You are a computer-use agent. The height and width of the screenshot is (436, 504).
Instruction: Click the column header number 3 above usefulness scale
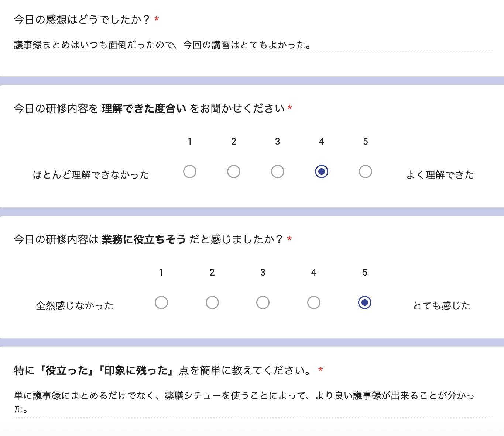pyautogui.click(x=263, y=272)
